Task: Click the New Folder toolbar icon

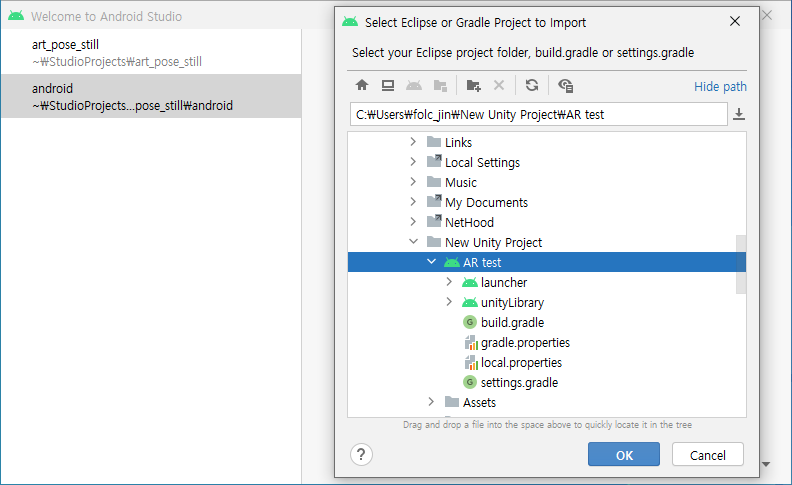Action: [x=473, y=85]
